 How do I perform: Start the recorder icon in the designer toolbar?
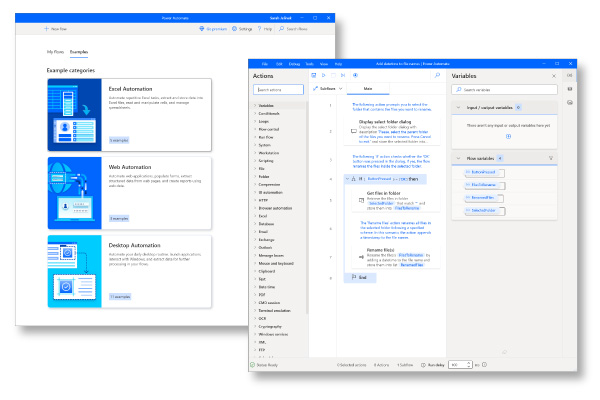pyautogui.click(x=355, y=75)
